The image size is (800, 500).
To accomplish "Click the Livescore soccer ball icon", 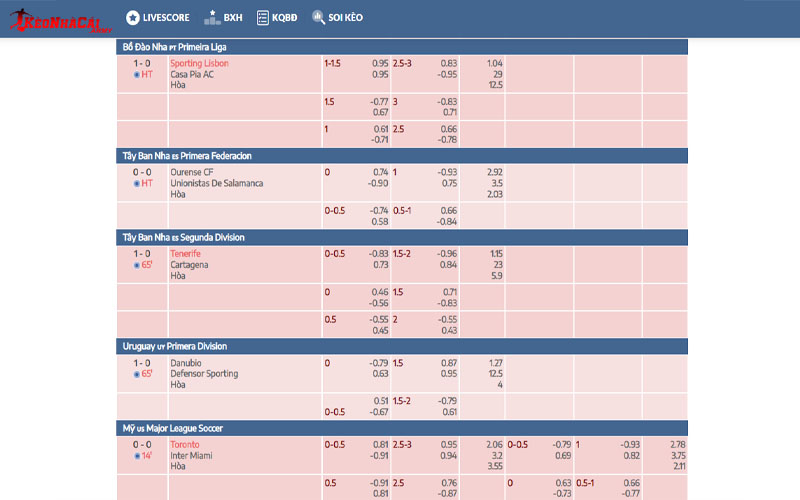I will (132, 18).
